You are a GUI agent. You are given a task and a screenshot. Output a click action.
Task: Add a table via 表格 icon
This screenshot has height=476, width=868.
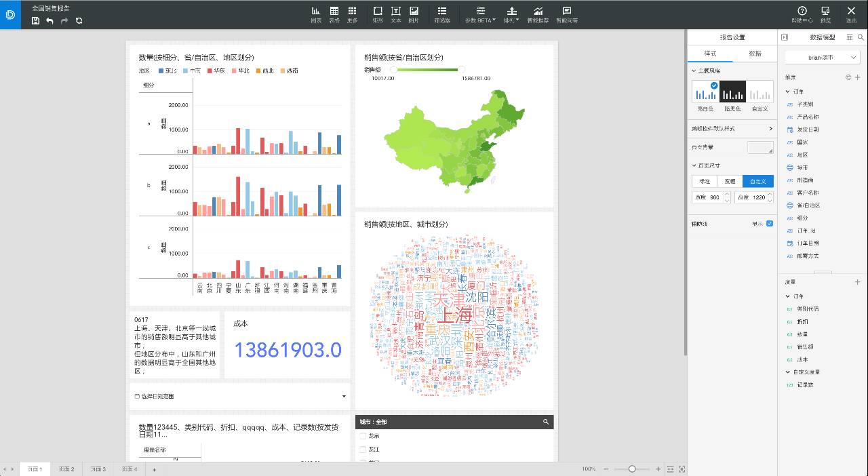[x=334, y=14]
